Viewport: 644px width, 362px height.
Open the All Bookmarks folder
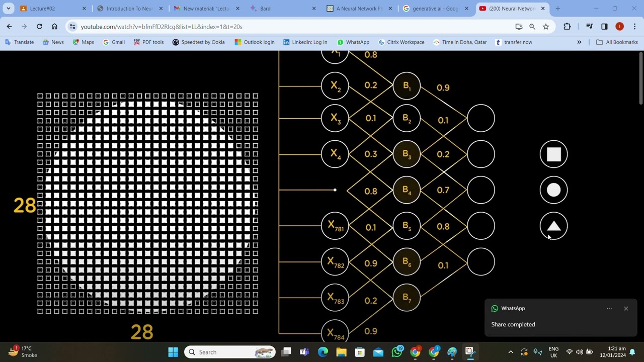click(x=617, y=42)
